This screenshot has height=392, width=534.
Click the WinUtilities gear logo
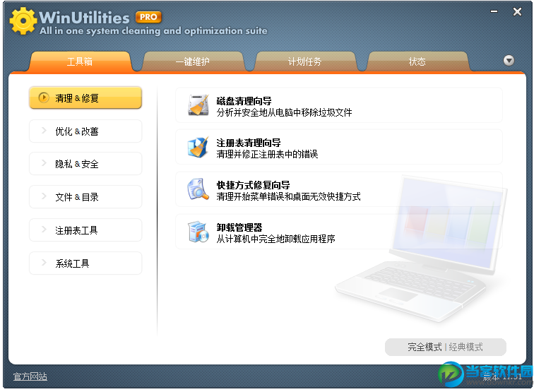(23, 20)
